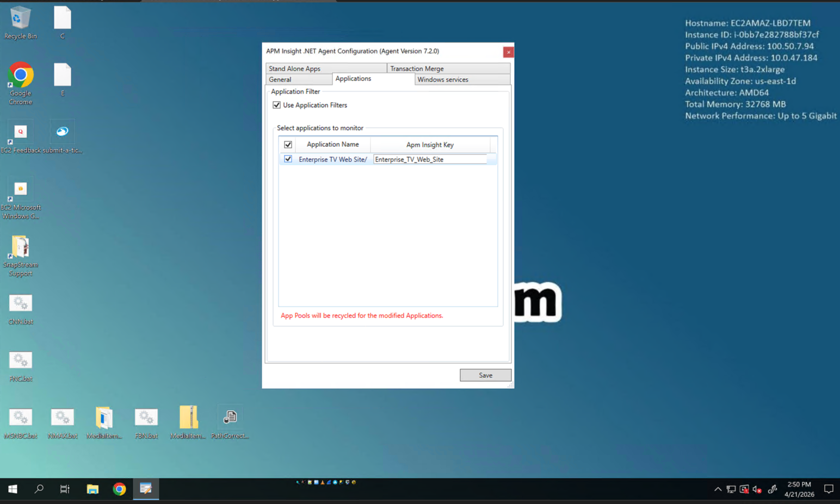Open the Windows services tab
The image size is (840, 504).
click(x=462, y=79)
